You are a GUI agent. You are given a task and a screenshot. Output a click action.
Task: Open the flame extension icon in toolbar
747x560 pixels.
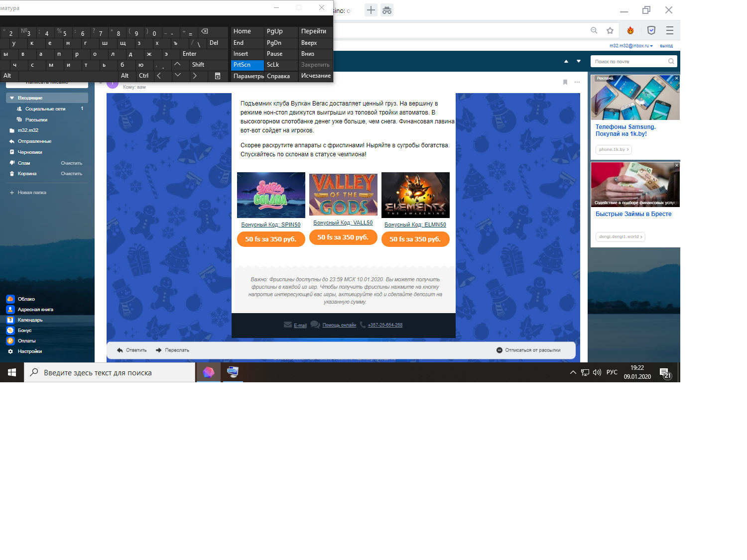pyautogui.click(x=630, y=30)
